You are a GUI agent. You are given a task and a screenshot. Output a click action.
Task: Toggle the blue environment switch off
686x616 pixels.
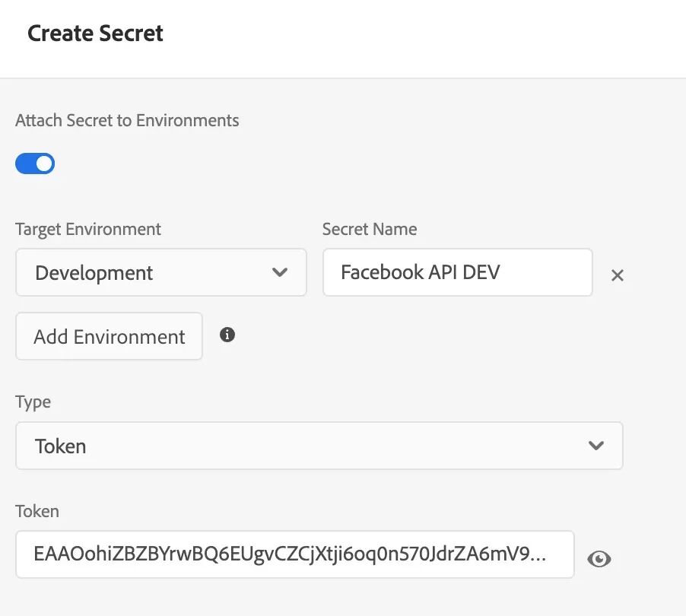(x=35, y=163)
